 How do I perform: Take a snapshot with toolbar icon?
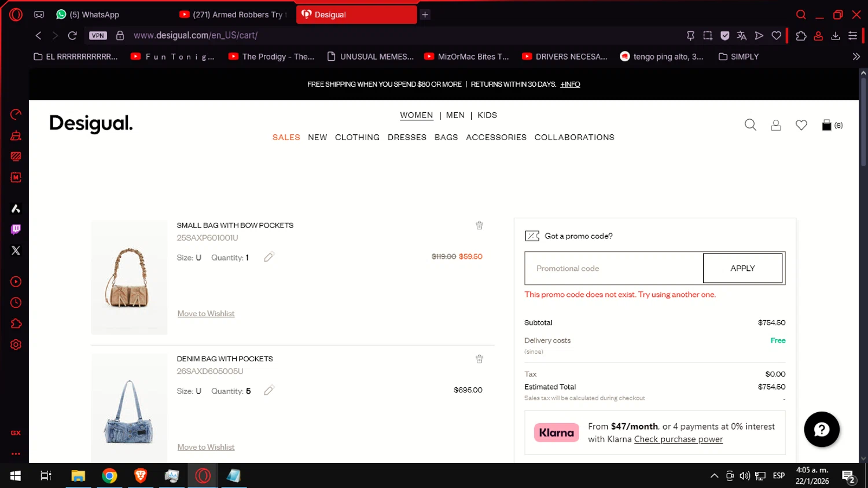pyautogui.click(x=708, y=35)
